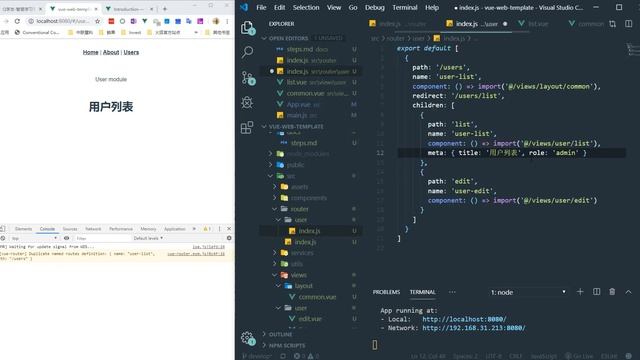This screenshot has width=640, height=360.
Task: Open the Debug menu in VS Code
Action: tap(374, 7)
